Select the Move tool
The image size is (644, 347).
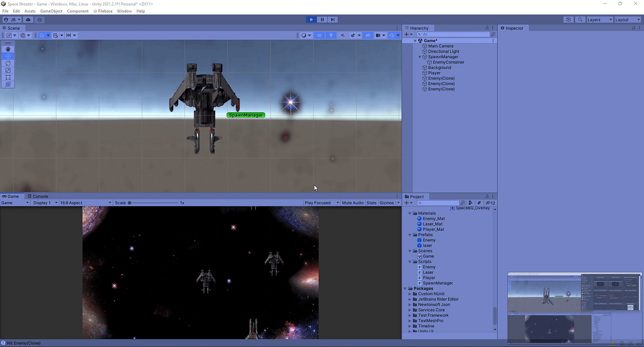tap(8, 56)
